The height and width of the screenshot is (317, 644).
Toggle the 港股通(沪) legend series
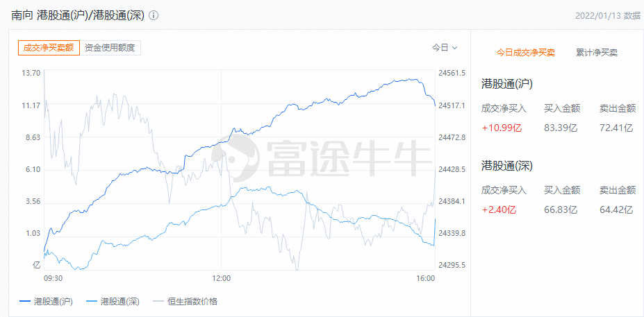53,301
